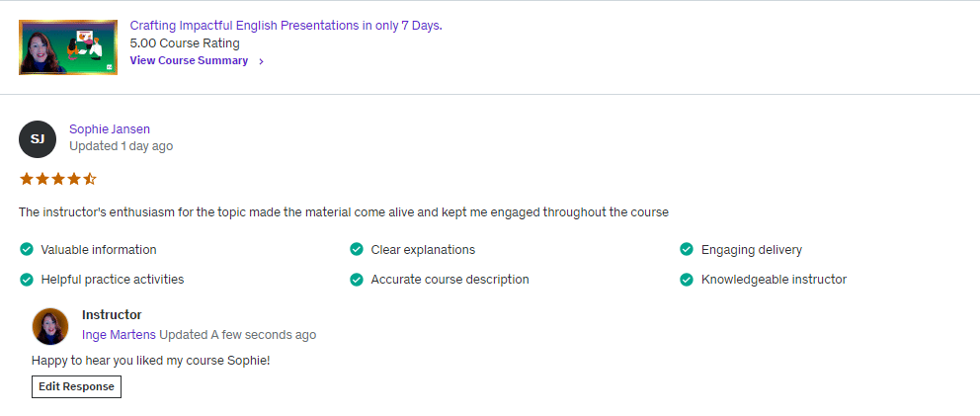The height and width of the screenshot is (416, 980).
Task: Expand the View Course Summary chevron arrow
Action: pyautogui.click(x=261, y=61)
